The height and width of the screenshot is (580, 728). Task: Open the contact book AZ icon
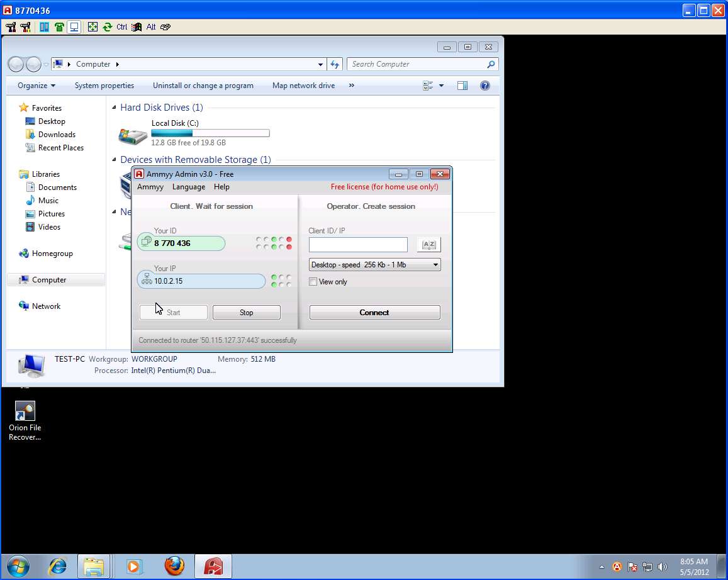tap(428, 244)
